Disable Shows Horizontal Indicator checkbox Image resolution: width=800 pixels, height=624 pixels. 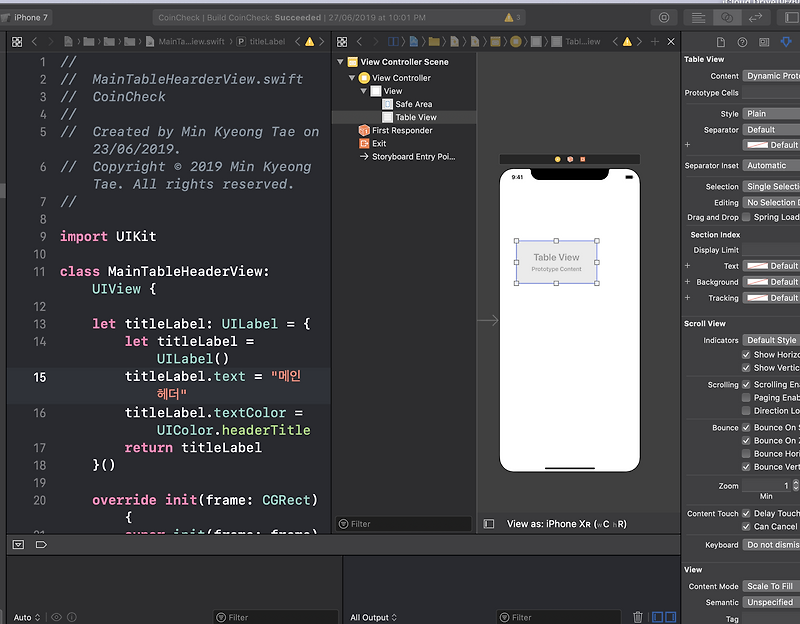coord(747,354)
